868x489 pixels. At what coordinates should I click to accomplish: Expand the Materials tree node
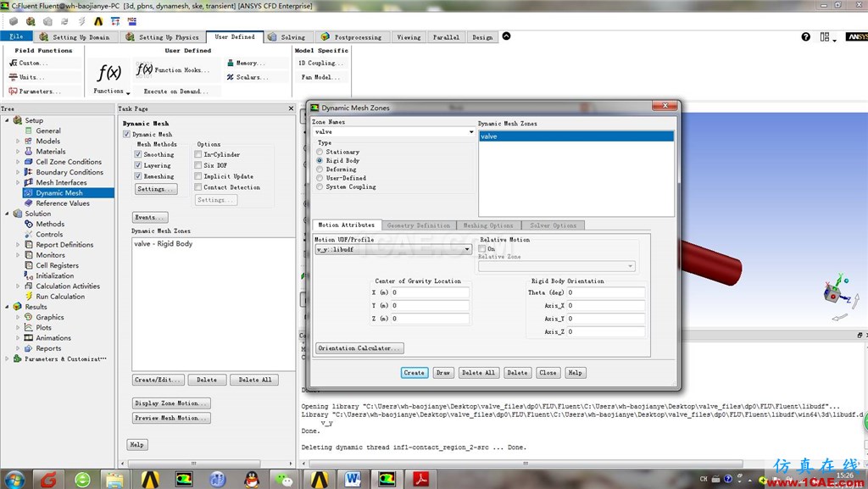(x=18, y=152)
